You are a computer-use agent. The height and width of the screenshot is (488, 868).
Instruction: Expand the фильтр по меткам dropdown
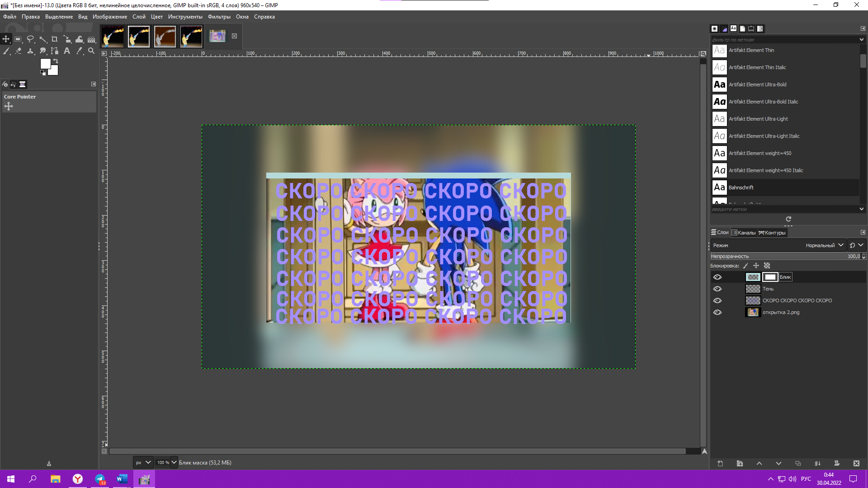tap(862, 40)
